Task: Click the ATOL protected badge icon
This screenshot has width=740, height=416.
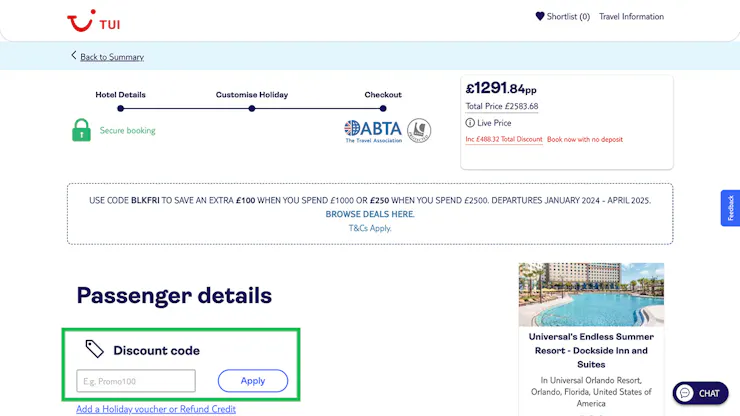Action: click(x=419, y=131)
